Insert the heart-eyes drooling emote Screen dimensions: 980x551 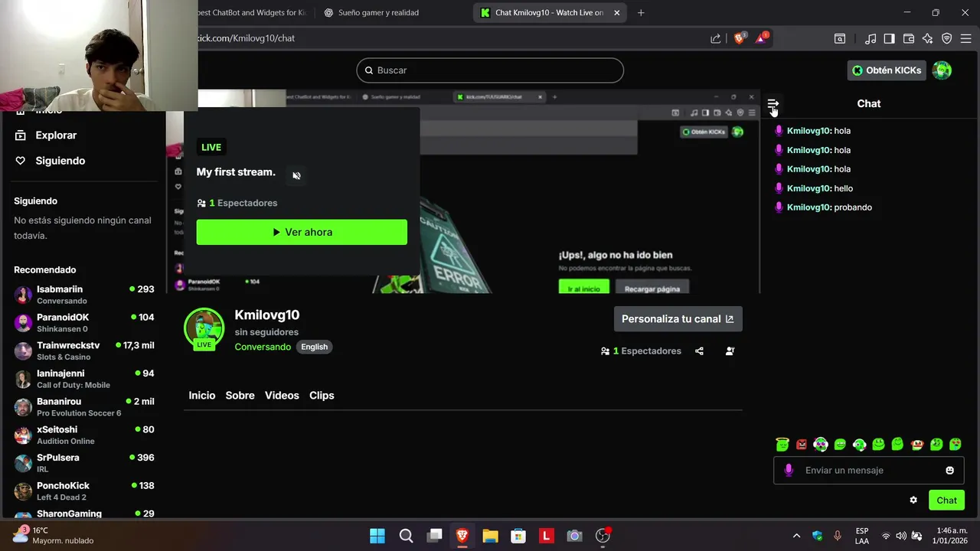(x=955, y=445)
